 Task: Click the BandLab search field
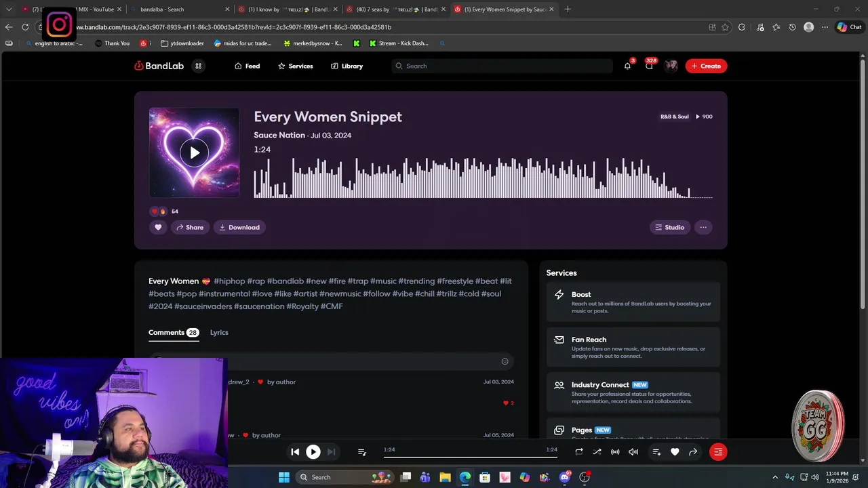502,66
